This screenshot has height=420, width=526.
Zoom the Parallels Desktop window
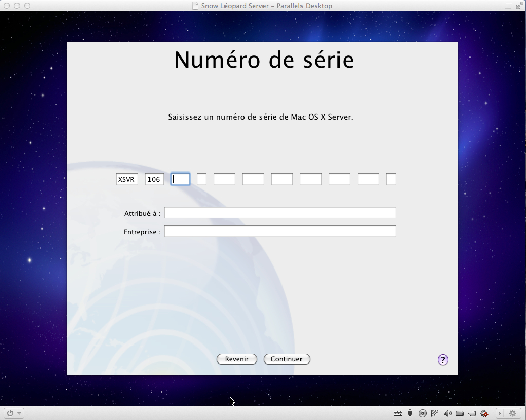(27, 5)
